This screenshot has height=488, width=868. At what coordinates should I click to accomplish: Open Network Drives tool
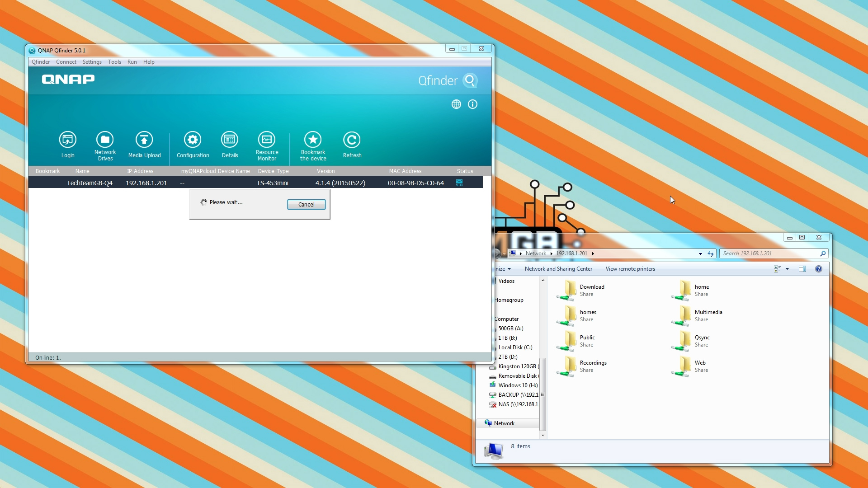point(105,140)
